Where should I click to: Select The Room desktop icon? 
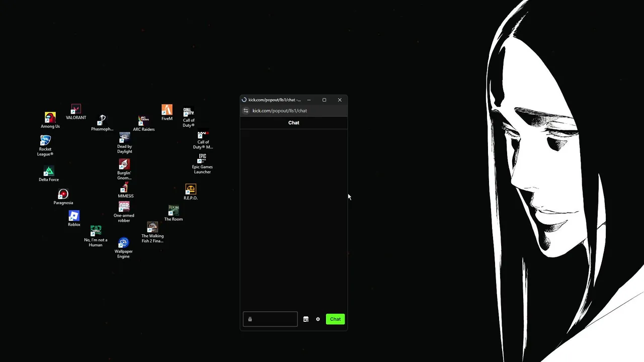[174, 213]
